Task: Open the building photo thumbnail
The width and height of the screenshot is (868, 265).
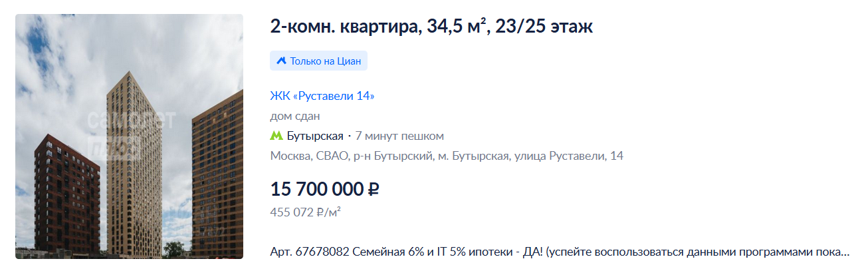Action: click(x=129, y=136)
